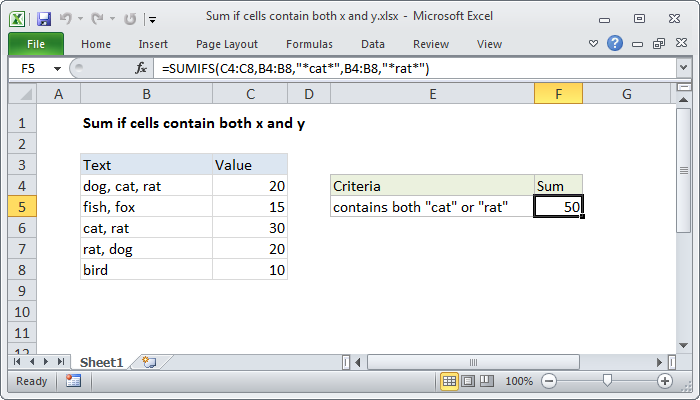Open the Formulas ribbon tab
The image size is (700, 400).
(x=309, y=44)
